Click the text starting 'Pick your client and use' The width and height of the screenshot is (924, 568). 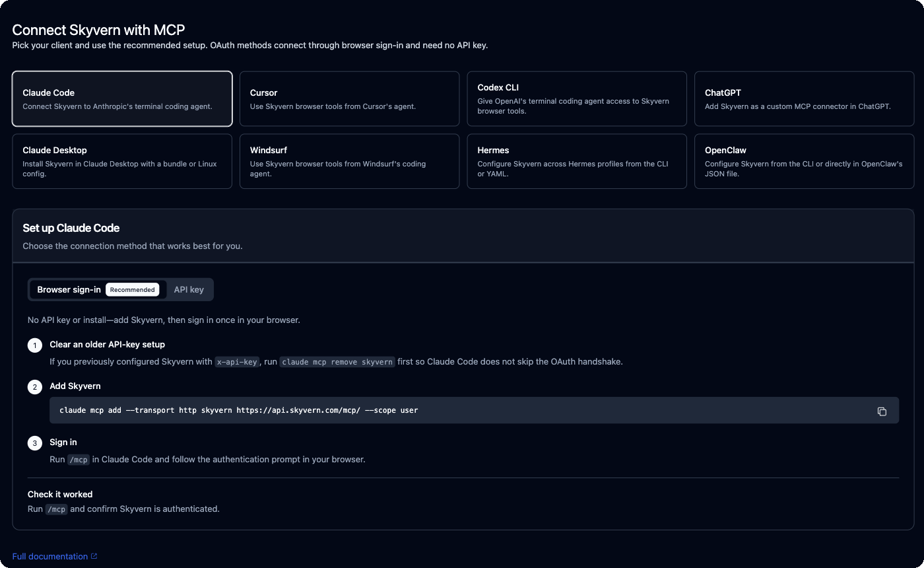point(250,46)
